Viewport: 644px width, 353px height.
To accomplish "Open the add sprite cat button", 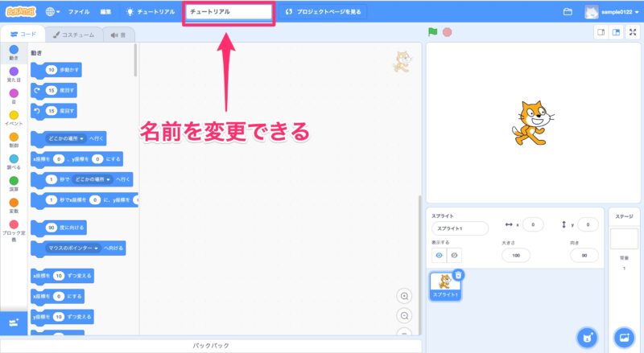I will tap(588, 336).
